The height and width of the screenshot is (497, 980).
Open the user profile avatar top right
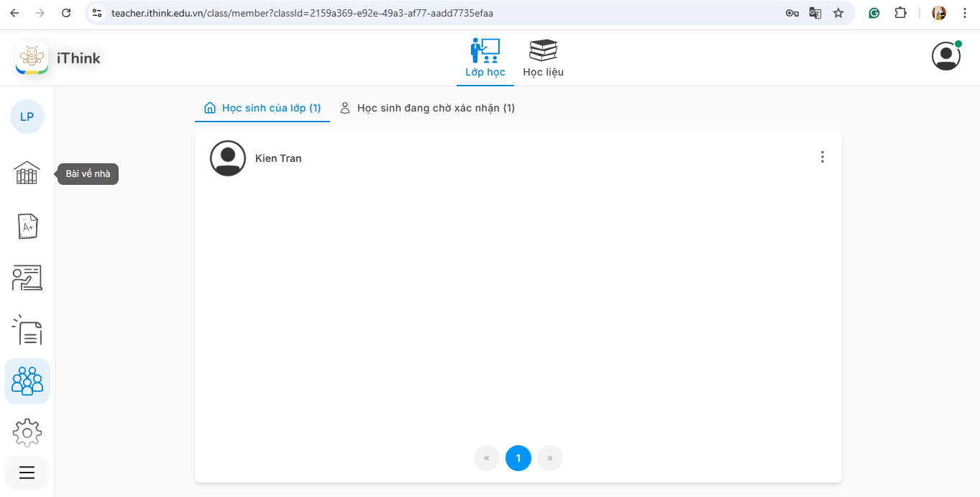click(946, 56)
